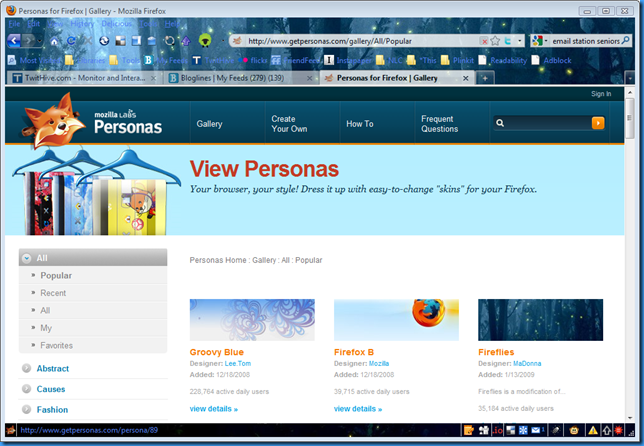Screen dimensions: 644x446
Task: Open the Plinkit bookmark folder
Action: (x=457, y=60)
